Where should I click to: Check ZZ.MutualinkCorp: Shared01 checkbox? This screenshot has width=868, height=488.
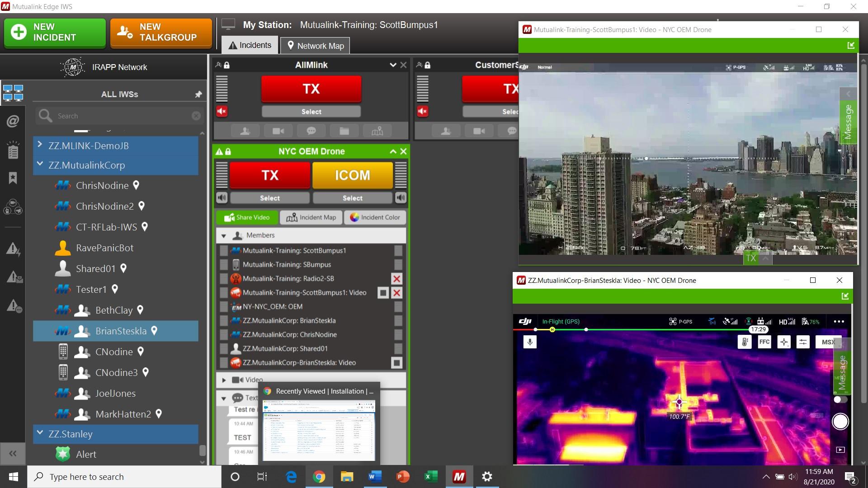224,349
